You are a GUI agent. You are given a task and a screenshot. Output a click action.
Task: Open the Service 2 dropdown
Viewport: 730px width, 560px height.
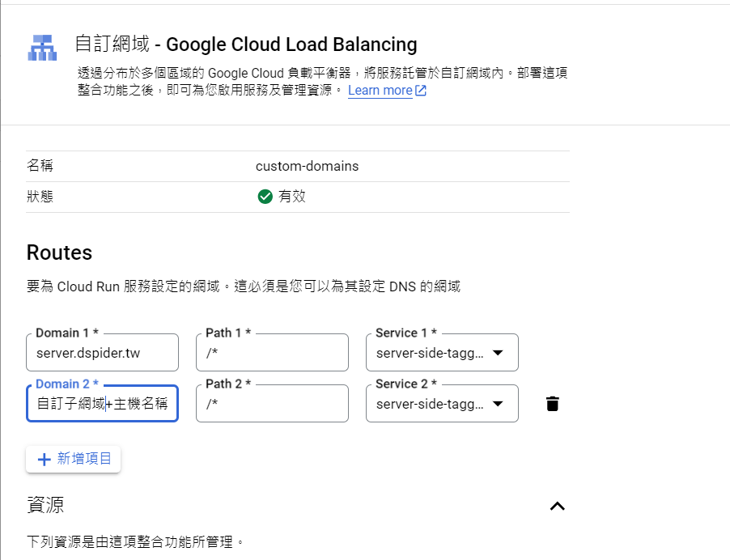(442, 403)
